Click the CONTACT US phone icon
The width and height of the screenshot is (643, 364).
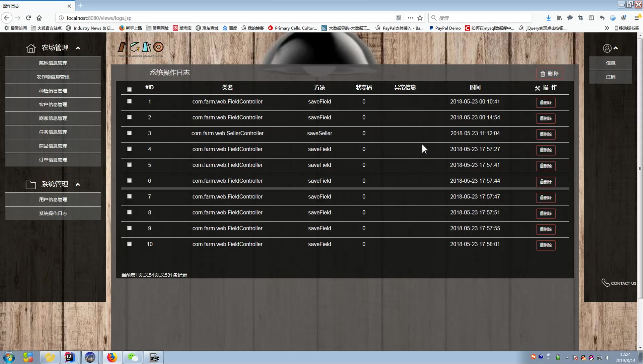(605, 283)
